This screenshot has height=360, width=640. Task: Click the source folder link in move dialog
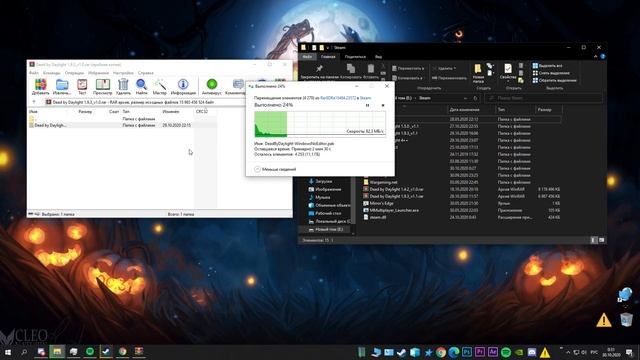[338, 98]
